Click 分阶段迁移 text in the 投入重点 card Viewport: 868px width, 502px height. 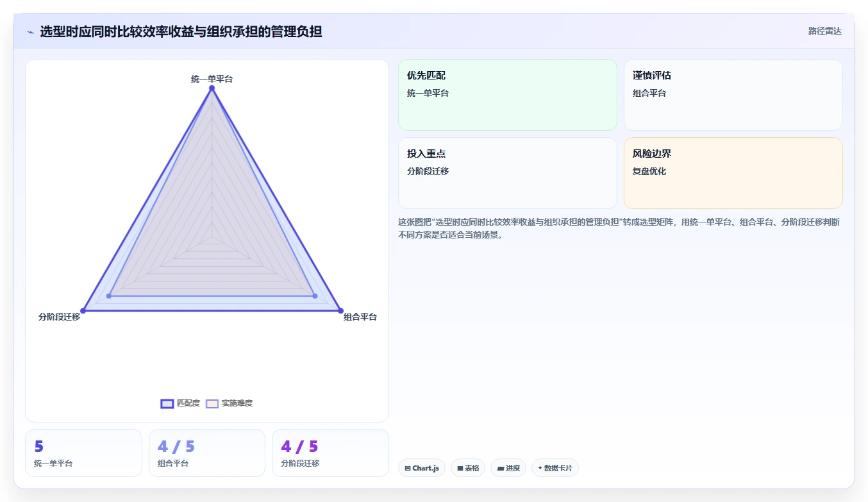(x=428, y=171)
